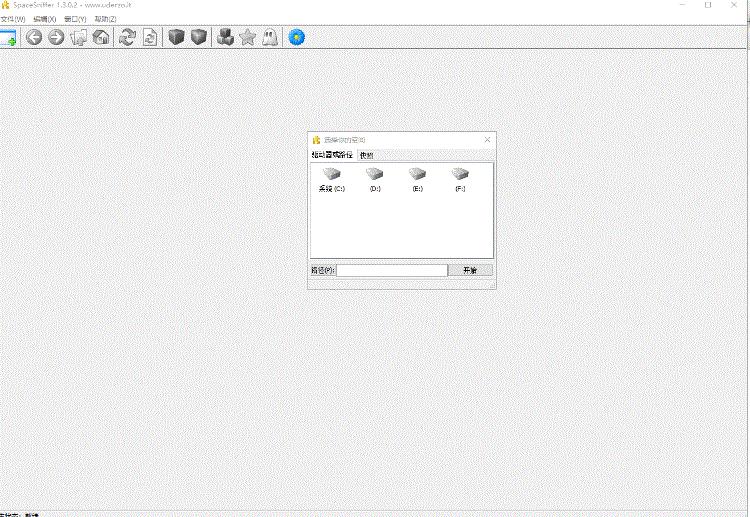This screenshot has width=750, height=517.
Task: Click the blue flower donate icon
Action: (297, 37)
